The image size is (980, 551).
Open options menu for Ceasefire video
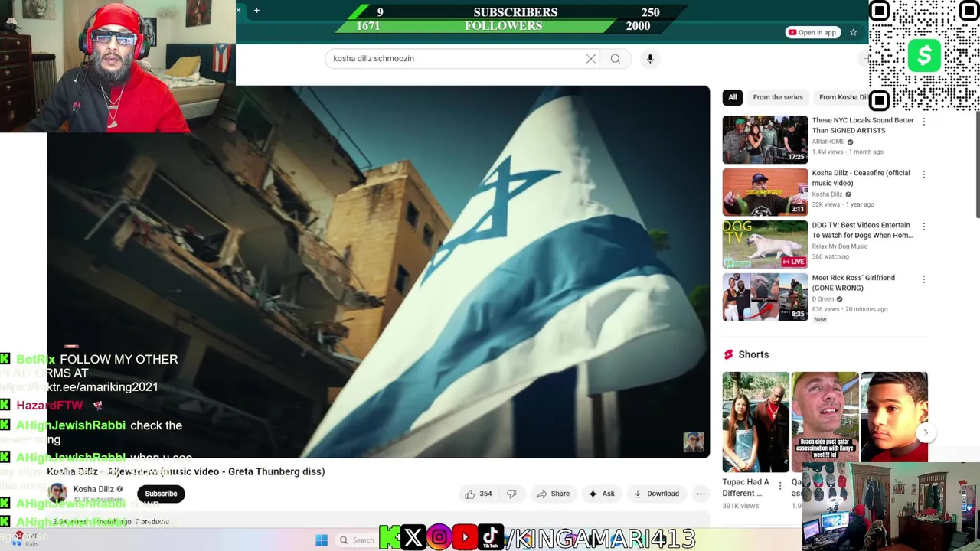pyautogui.click(x=923, y=174)
